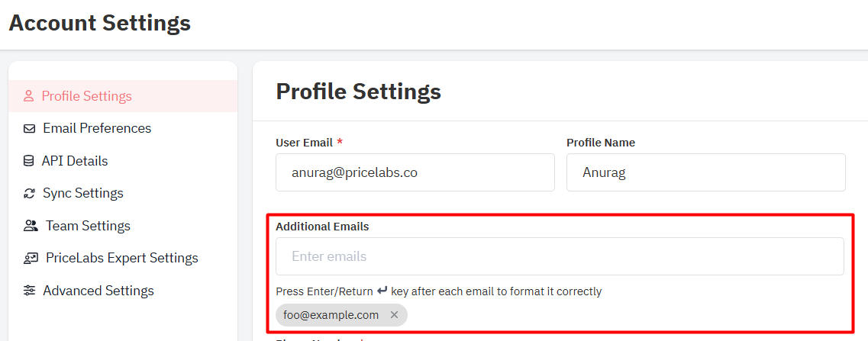868x341 pixels.
Task: Select Sync Settings in the sidebar
Action: pos(83,193)
